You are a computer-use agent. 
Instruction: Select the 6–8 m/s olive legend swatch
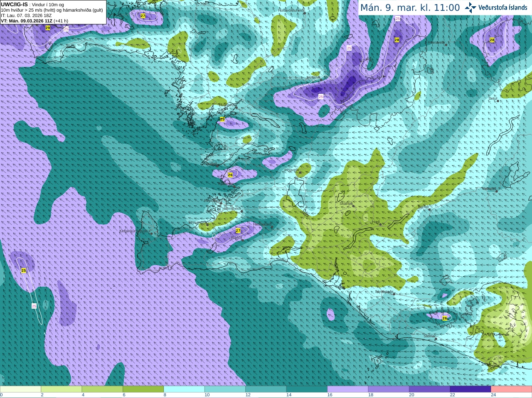[143, 389]
